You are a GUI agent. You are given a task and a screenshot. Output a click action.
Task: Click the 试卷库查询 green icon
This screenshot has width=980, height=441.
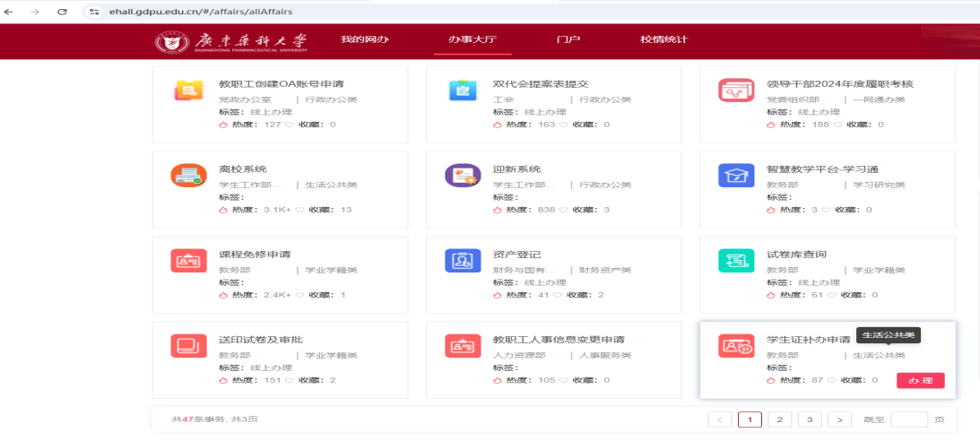click(736, 261)
